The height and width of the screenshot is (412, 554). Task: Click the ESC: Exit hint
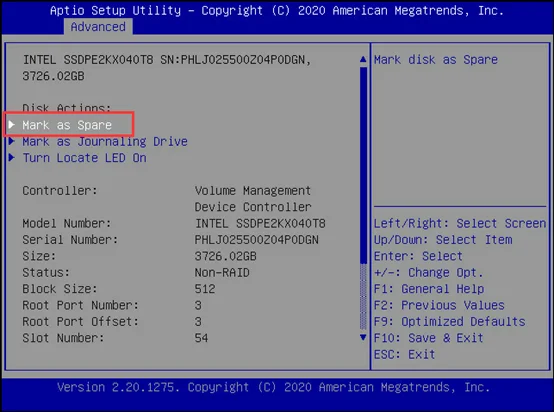point(405,354)
